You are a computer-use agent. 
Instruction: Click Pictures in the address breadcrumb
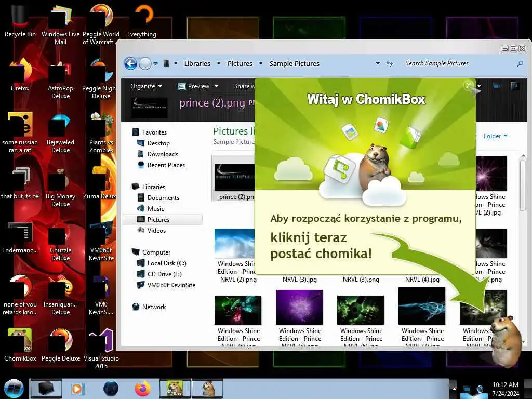coord(240,63)
